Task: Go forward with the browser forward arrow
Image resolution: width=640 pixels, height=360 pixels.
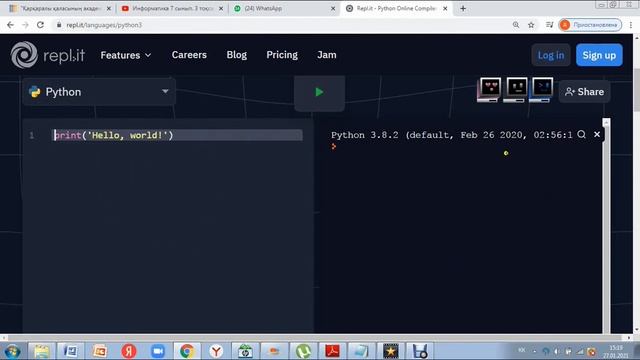Action: click(x=25, y=25)
